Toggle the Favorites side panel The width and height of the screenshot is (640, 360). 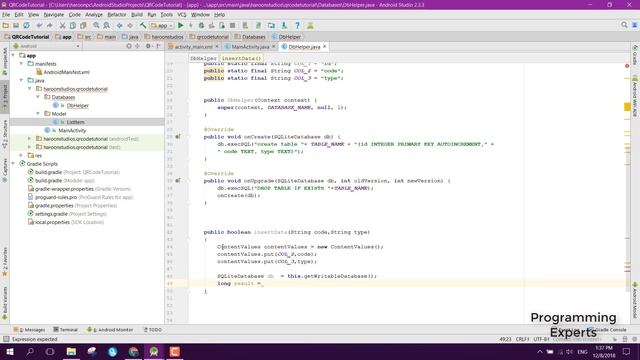(5, 262)
